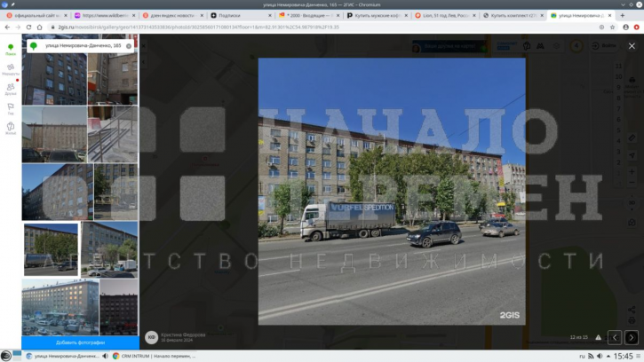Go to the previous photo with left arrow
The width and height of the screenshot is (644, 362).
[x=615, y=337]
